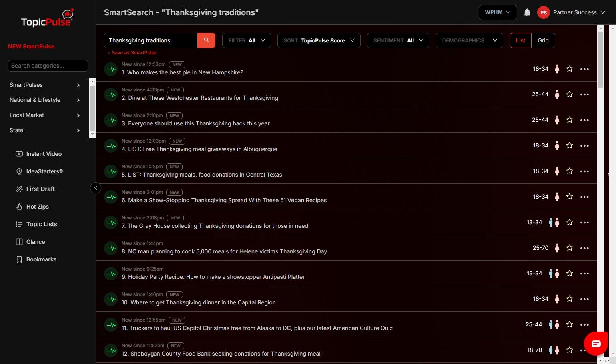Favorite the Thanksgiving hack story
The width and height of the screenshot is (616, 364).
click(570, 120)
